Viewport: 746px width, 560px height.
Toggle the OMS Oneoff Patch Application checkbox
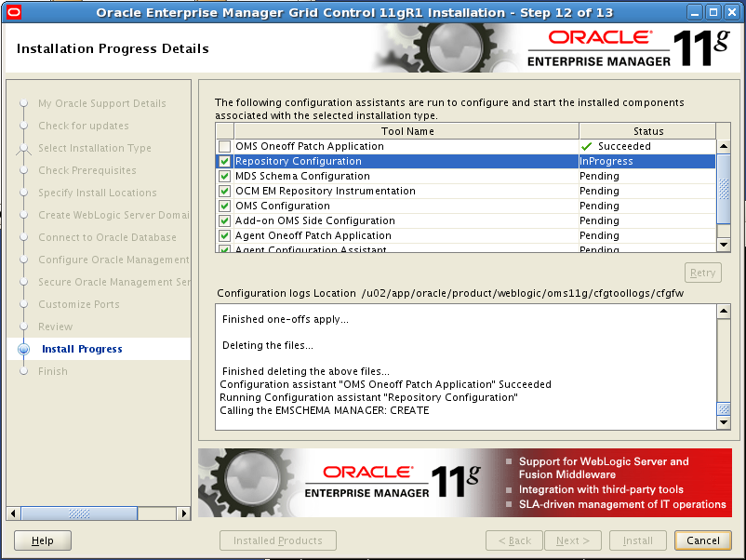click(x=224, y=147)
